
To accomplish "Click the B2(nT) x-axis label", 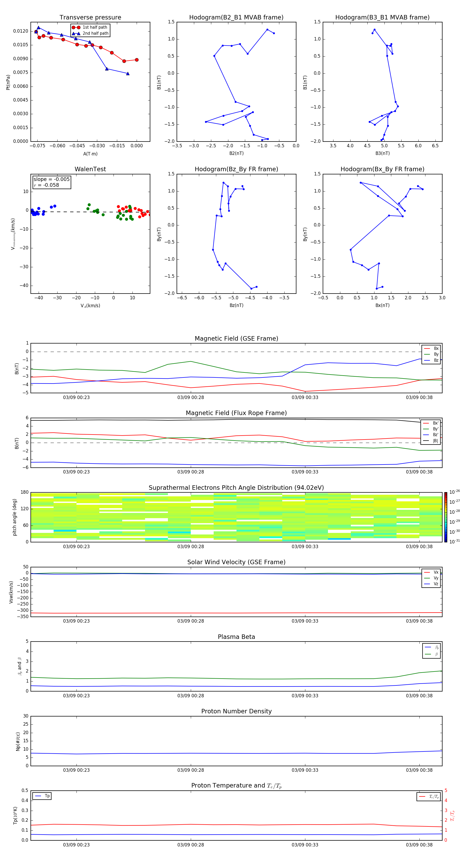I will coord(236,154).
